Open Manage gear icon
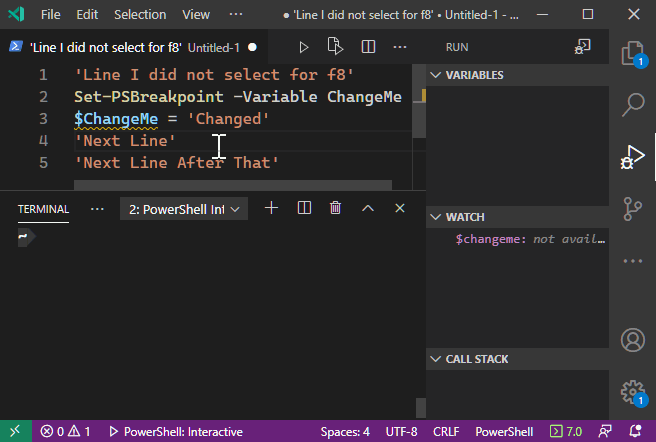This screenshot has height=442, width=656. point(633,393)
